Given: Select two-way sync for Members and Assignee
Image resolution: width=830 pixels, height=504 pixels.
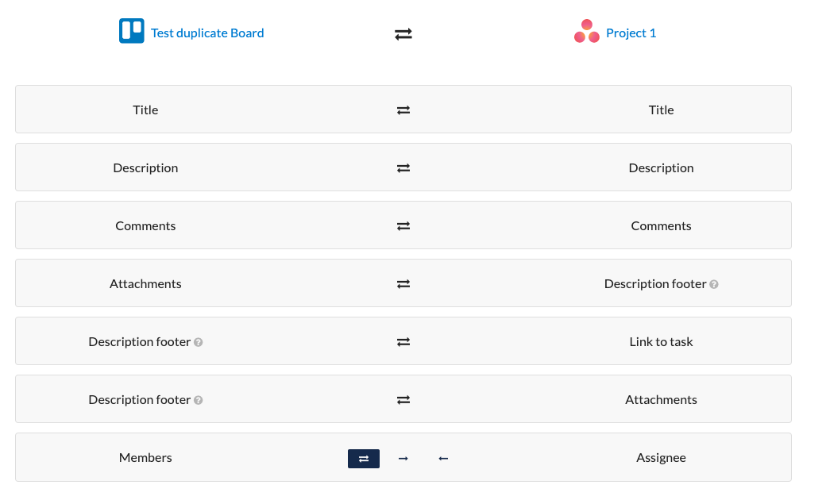Looking at the screenshot, I should 364,459.
